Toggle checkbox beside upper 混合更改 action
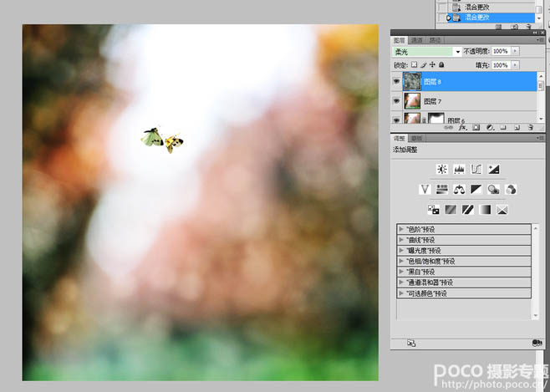 tap(442, 7)
